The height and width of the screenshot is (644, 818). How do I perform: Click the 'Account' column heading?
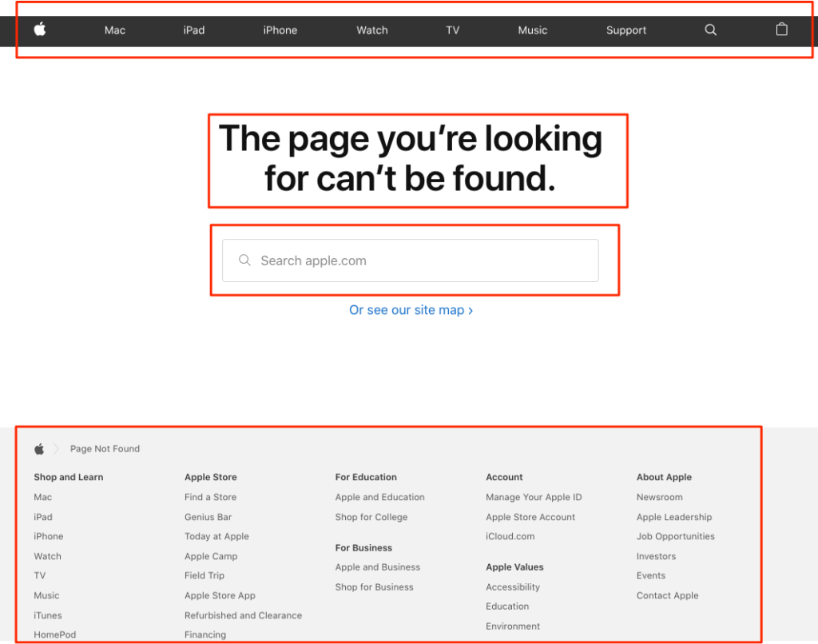click(504, 477)
